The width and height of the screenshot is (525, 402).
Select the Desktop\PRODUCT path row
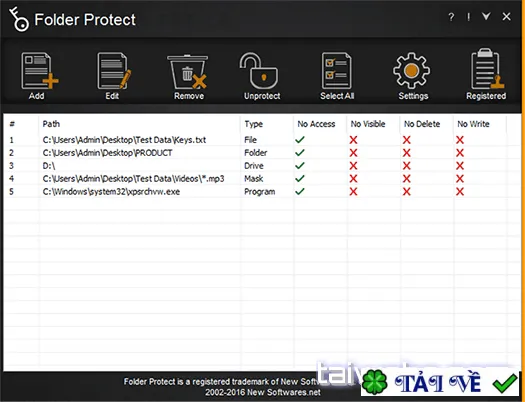(x=107, y=153)
